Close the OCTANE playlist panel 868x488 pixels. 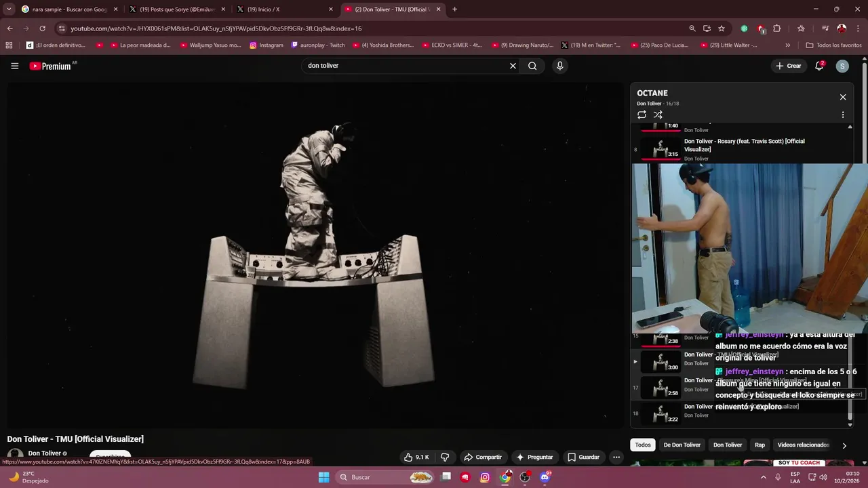(x=843, y=97)
